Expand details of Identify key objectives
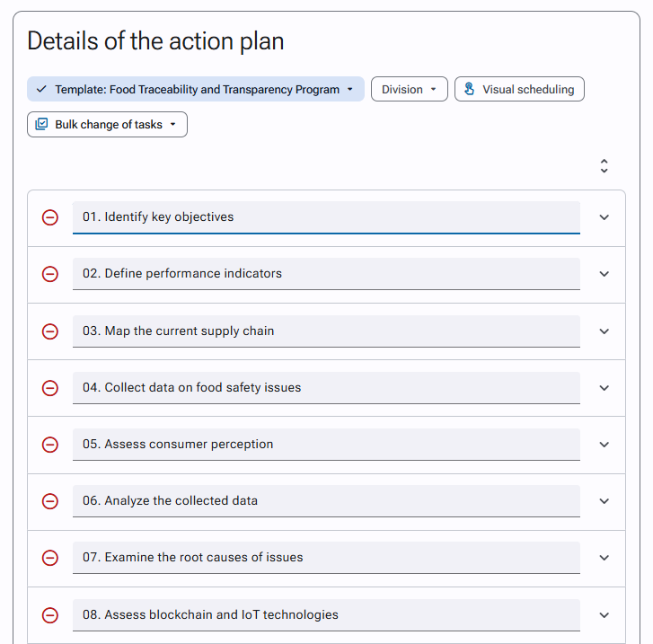The width and height of the screenshot is (653, 644). click(x=604, y=217)
